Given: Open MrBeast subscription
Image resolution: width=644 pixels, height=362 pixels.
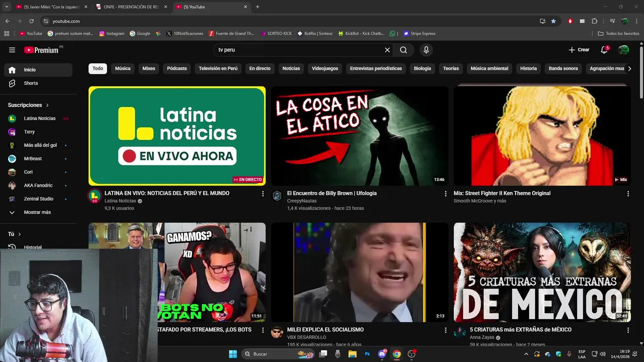Looking at the screenshot, I should (x=38, y=158).
